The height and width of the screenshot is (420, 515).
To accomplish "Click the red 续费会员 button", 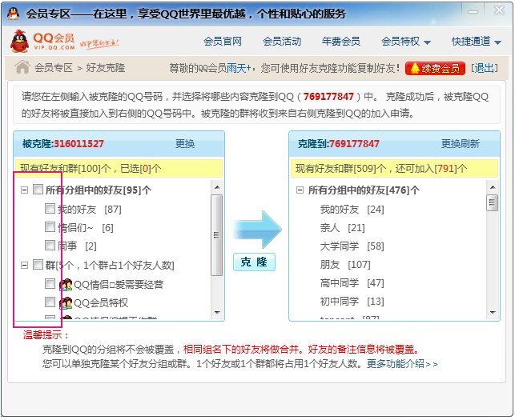I will click(x=435, y=68).
